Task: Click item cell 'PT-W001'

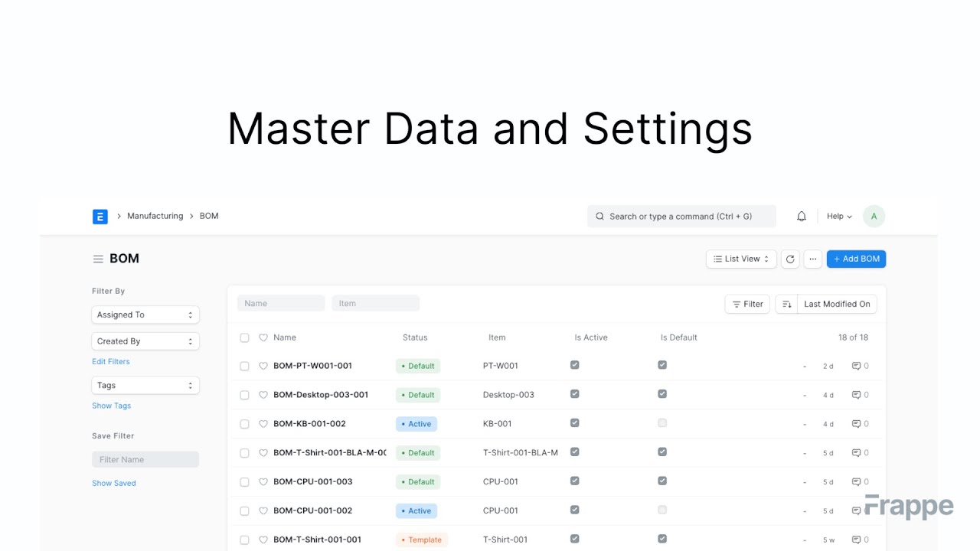Action: pos(501,367)
